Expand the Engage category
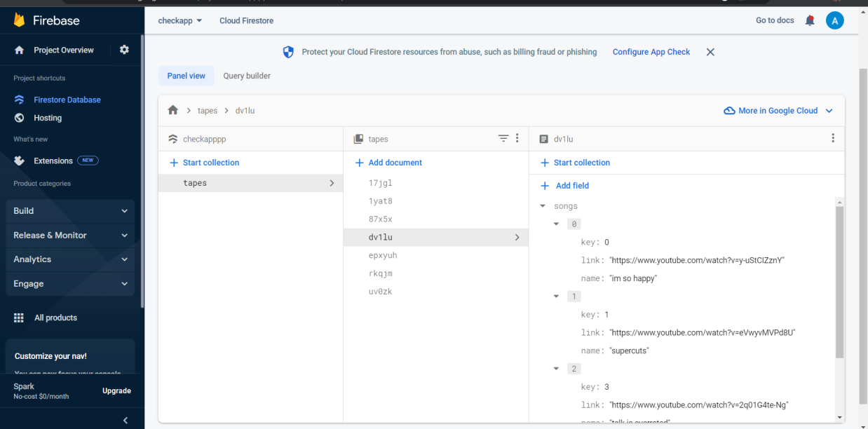This screenshot has height=429, width=868. coord(70,284)
